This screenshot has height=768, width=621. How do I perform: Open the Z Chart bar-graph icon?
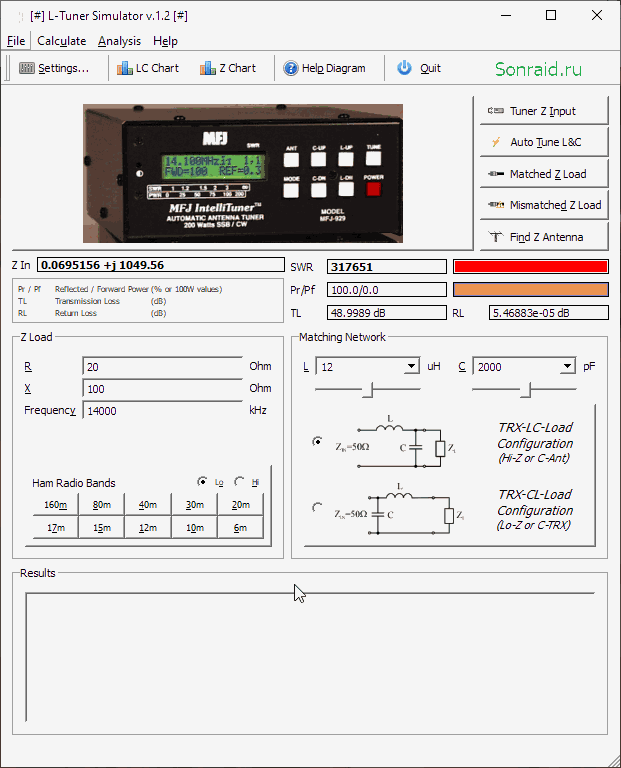pos(208,68)
